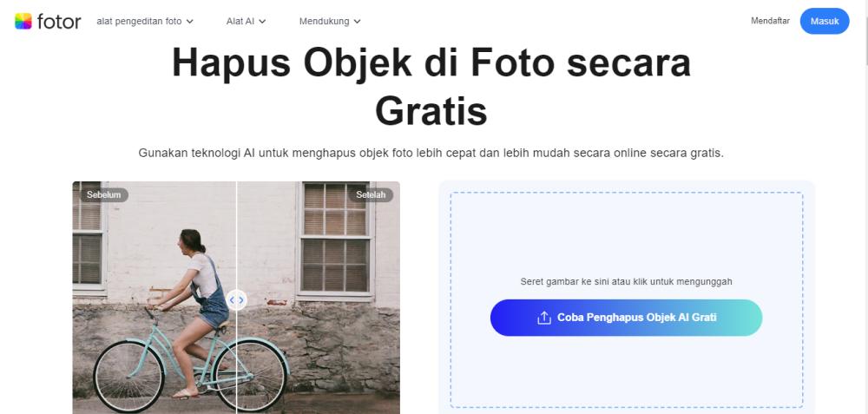Click the upload arrow icon in the gradient button
Screen dimensions: 868x414
543,318
